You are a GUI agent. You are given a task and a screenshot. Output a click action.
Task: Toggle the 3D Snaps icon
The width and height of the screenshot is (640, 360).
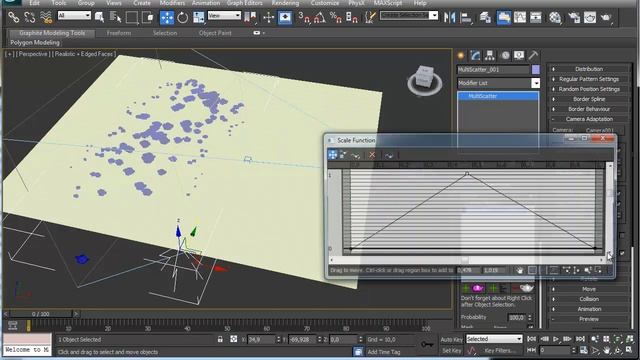[x=304, y=17]
